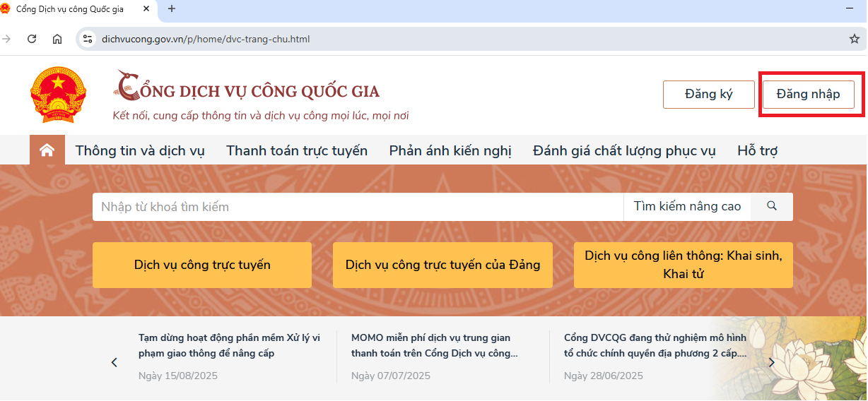Click Dịch vụ công trực tuyến button
This screenshot has height=401, width=868.
[202, 265]
